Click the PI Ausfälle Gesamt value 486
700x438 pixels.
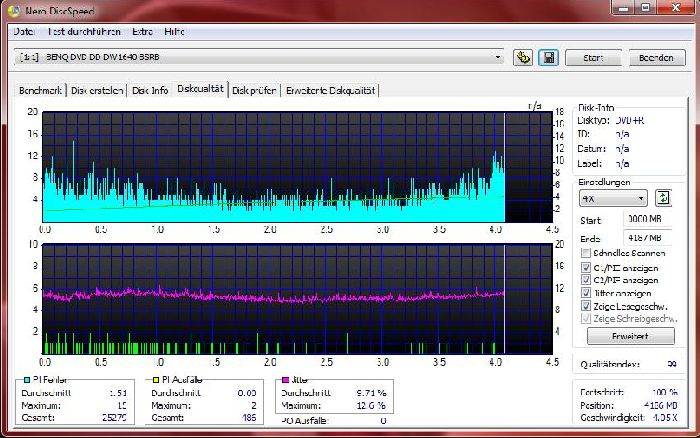tap(249, 418)
